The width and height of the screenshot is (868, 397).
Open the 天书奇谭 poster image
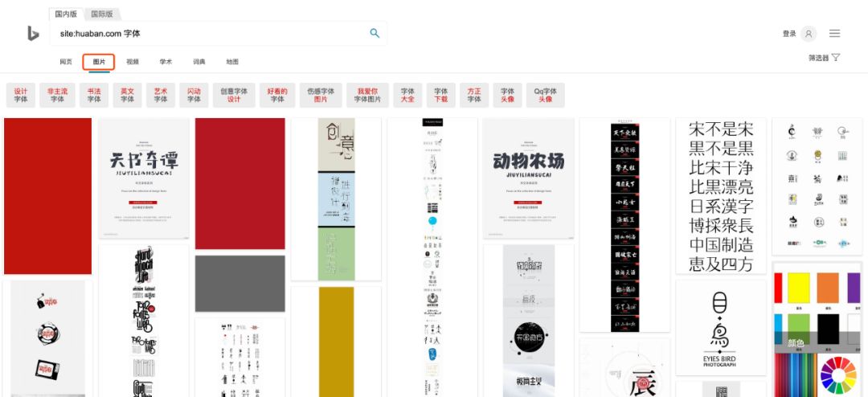coord(144,178)
